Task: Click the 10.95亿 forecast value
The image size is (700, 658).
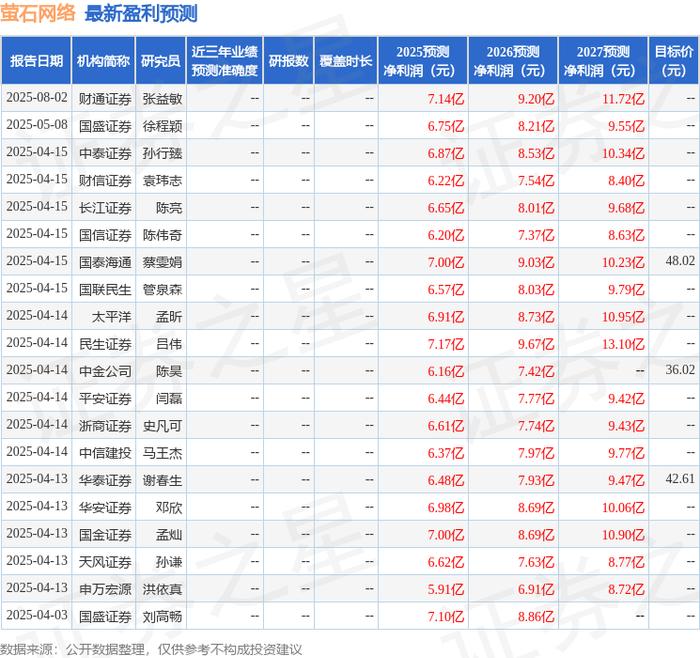Action: click(623, 317)
